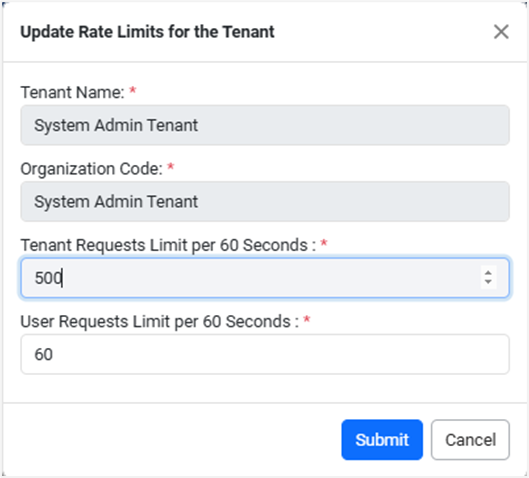Click 'User Requests Limit per 60 Seconds' label

[160, 321]
